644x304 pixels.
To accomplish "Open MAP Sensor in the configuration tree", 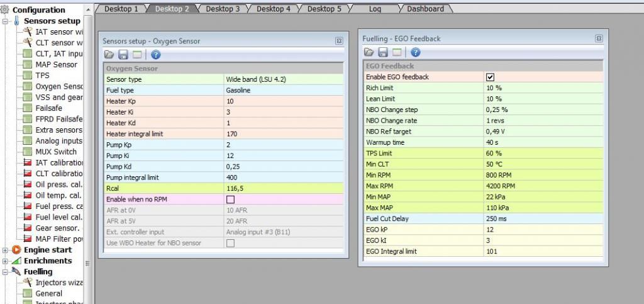I will tap(56, 64).
